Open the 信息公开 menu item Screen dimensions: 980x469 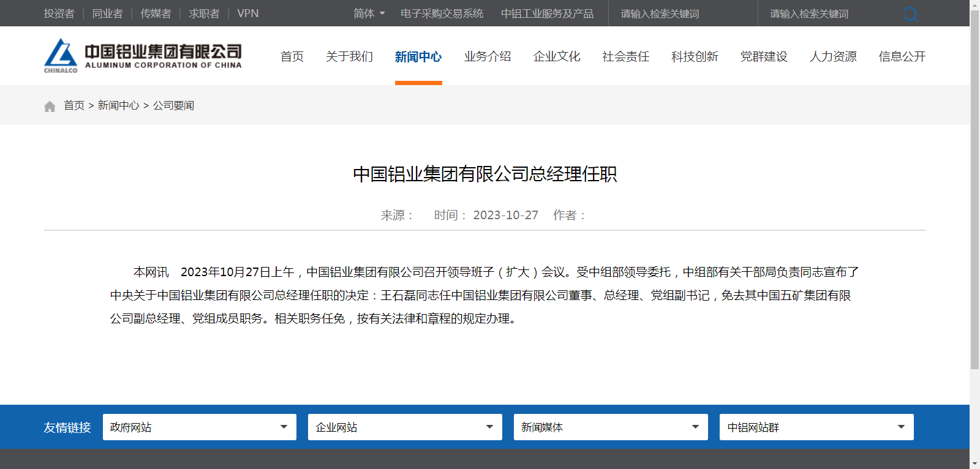click(902, 56)
